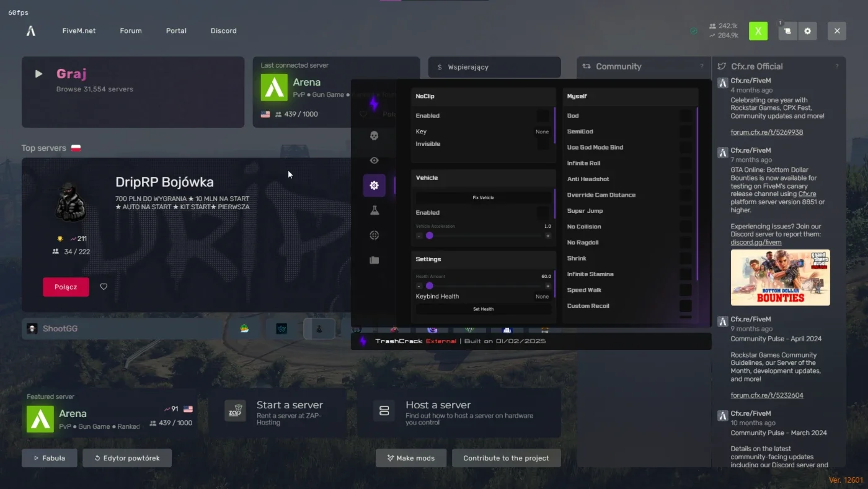Click the Set Health button
Viewport: 868px width, 489px height.
(483, 308)
